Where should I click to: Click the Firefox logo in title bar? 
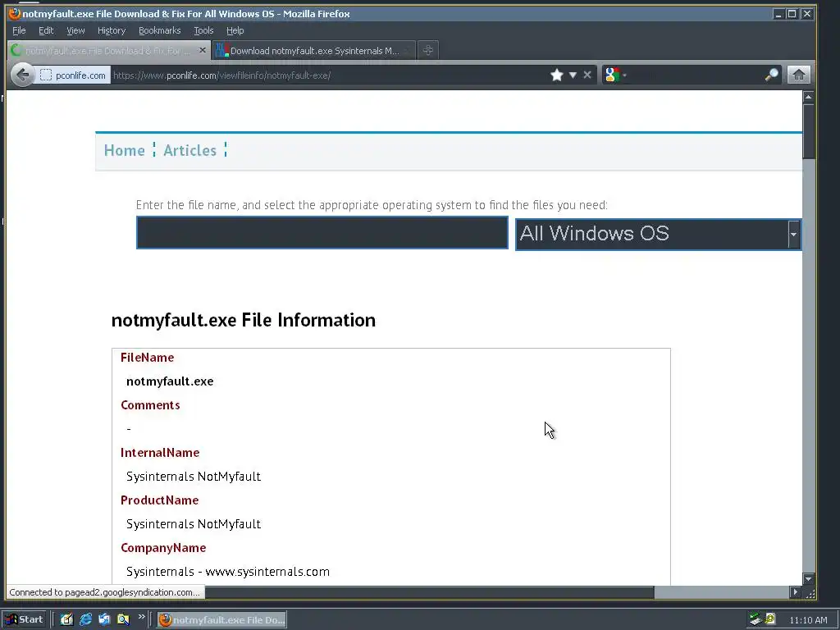coord(15,13)
